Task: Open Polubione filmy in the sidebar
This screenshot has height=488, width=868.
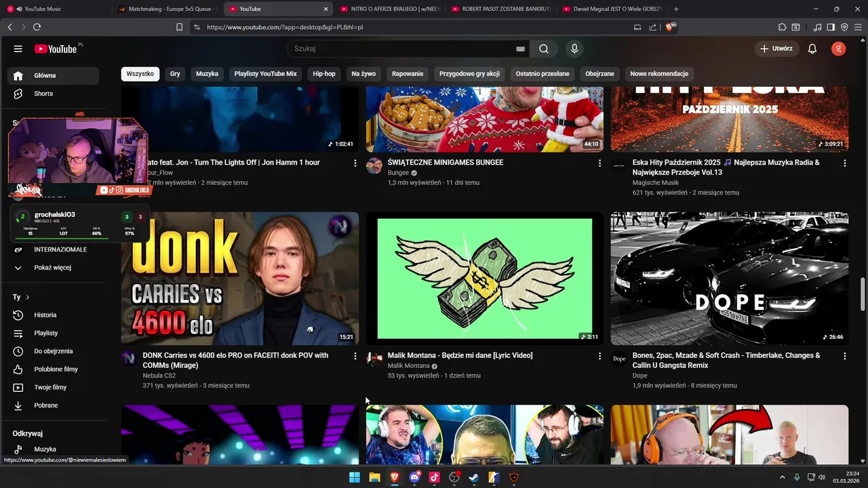Action: tap(54, 369)
